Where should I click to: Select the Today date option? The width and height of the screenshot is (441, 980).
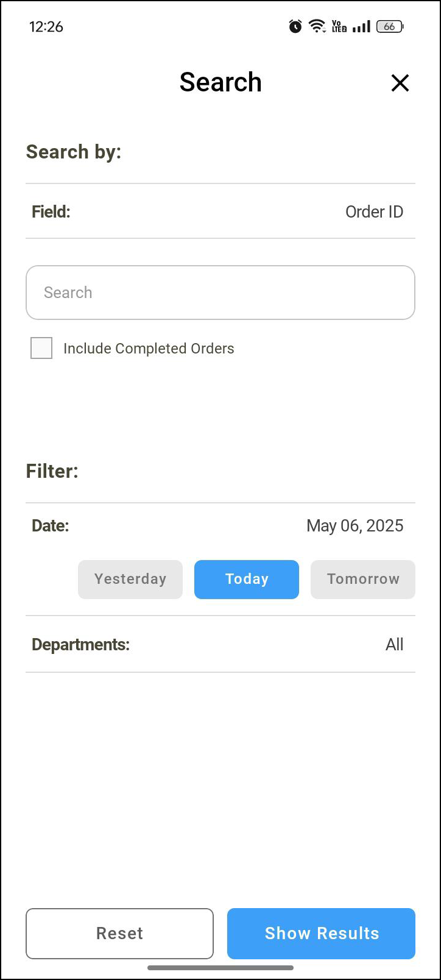(247, 579)
